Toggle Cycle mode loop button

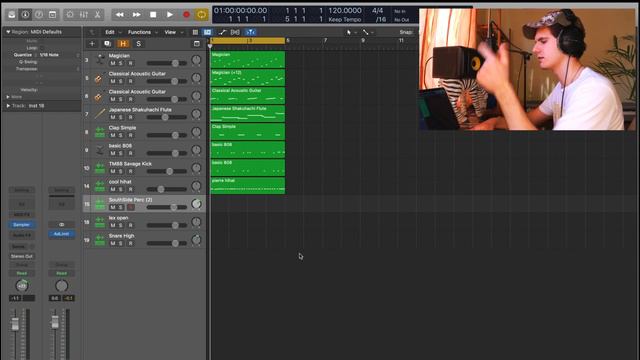[x=202, y=15]
